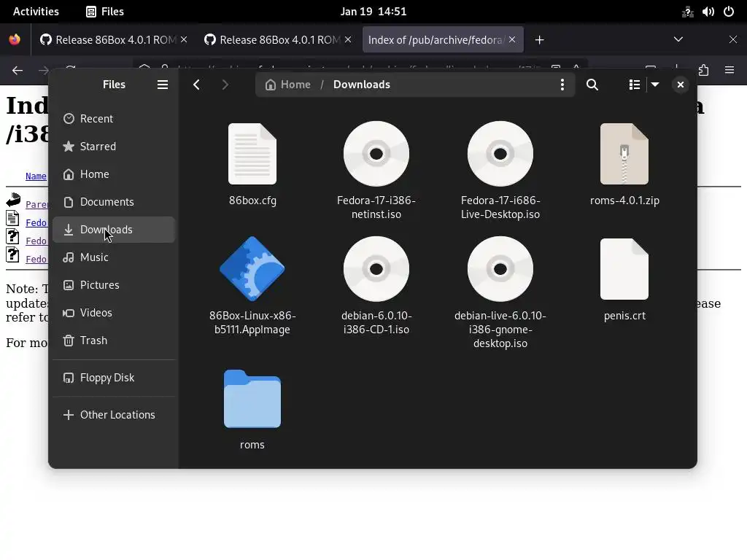Go to Home in the sidebar

[114, 174]
